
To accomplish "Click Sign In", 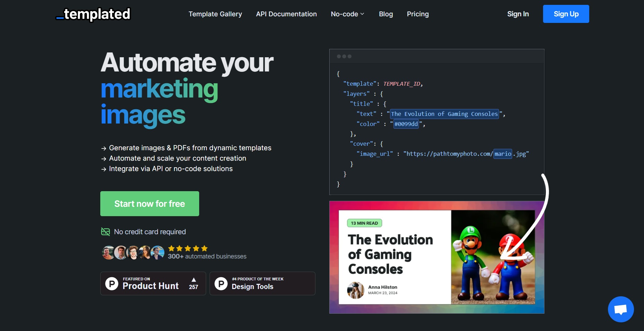I will [x=518, y=14].
